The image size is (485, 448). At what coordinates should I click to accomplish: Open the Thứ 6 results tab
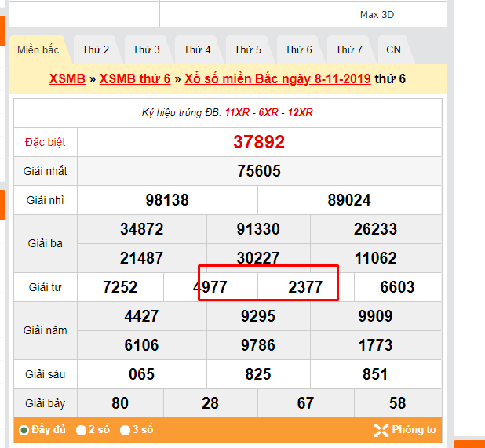298,49
